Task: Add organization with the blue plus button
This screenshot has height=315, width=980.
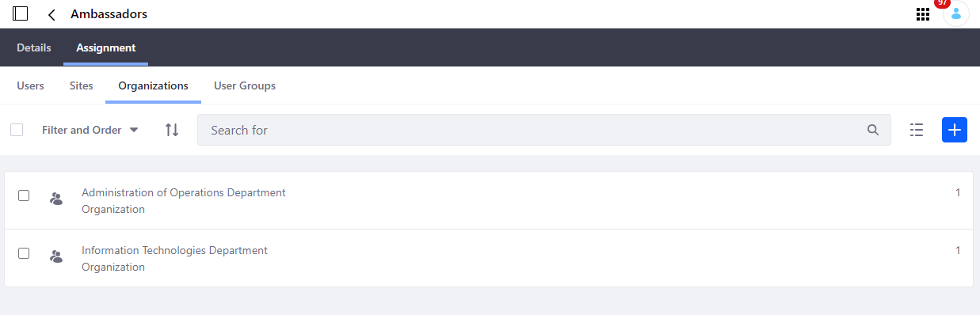Action: pyautogui.click(x=955, y=130)
